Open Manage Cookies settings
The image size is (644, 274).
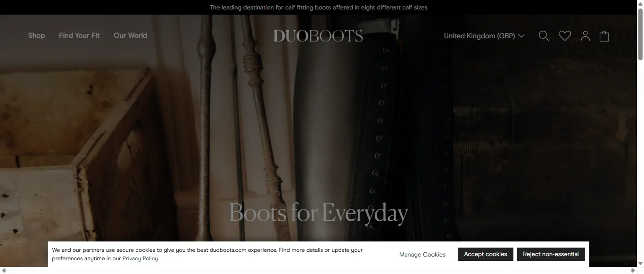[422, 254]
